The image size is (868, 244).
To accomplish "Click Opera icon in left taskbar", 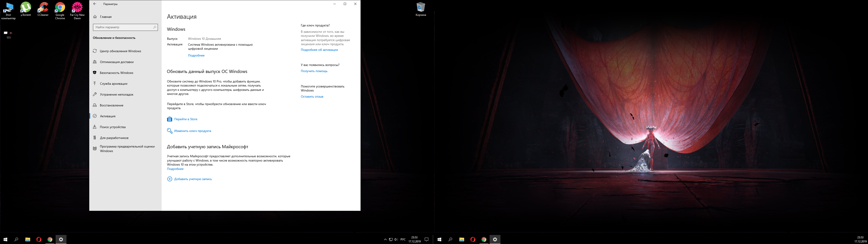I will [x=39, y=240].
